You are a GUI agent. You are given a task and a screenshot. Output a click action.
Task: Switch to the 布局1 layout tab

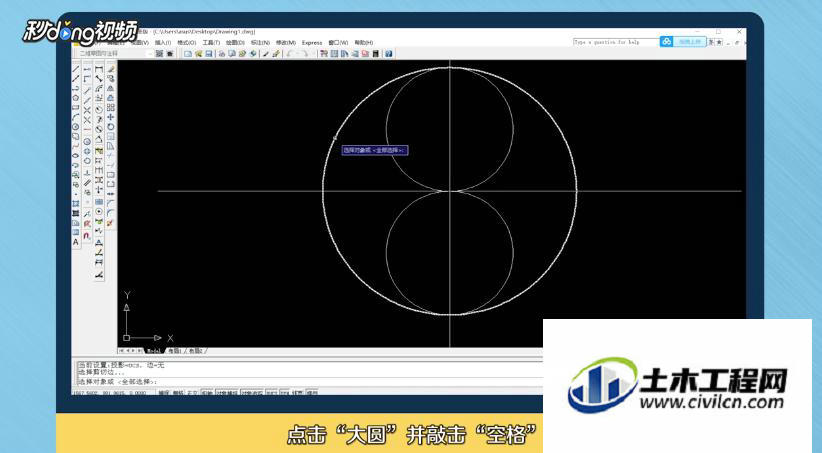(174, 351)
